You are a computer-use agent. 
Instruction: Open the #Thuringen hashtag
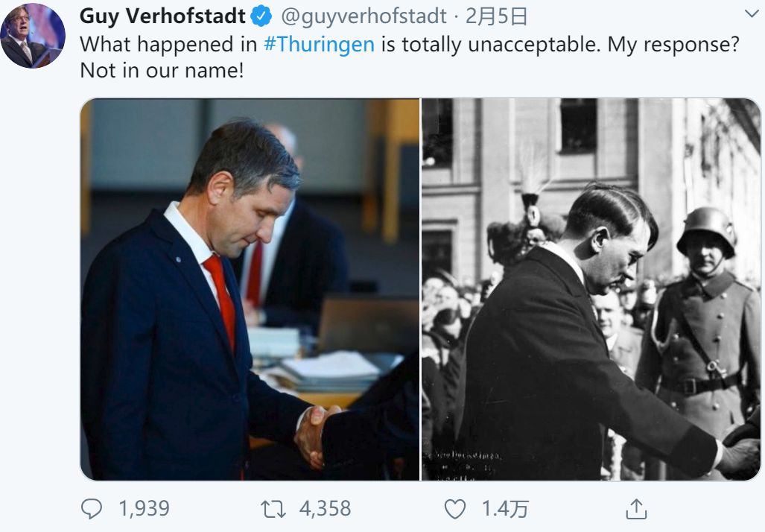[x=319, y=44]
